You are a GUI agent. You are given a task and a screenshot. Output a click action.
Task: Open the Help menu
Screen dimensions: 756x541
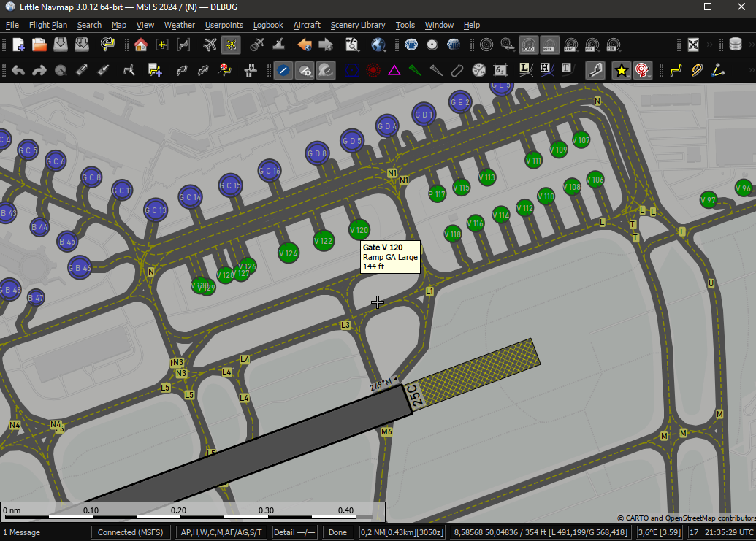coord(472,25)
